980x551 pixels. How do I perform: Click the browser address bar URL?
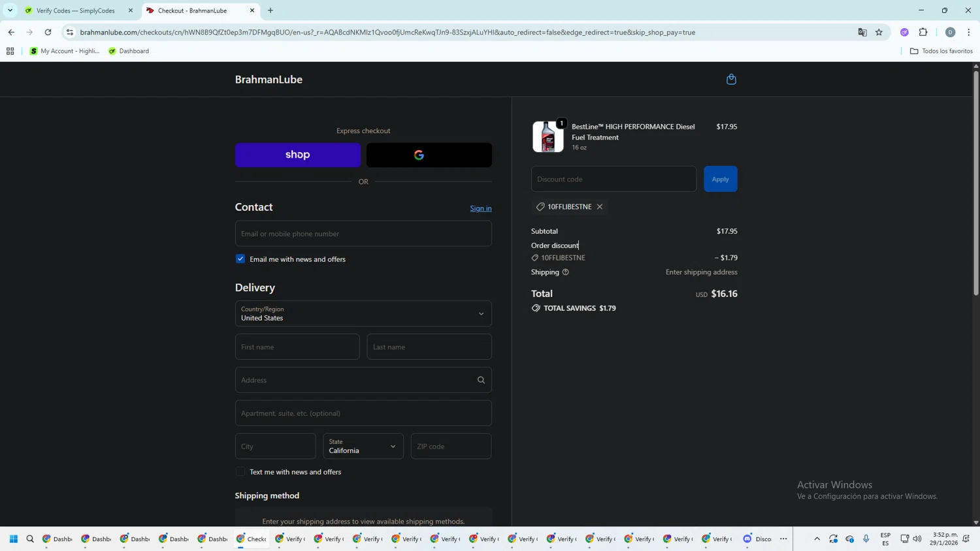387,32
